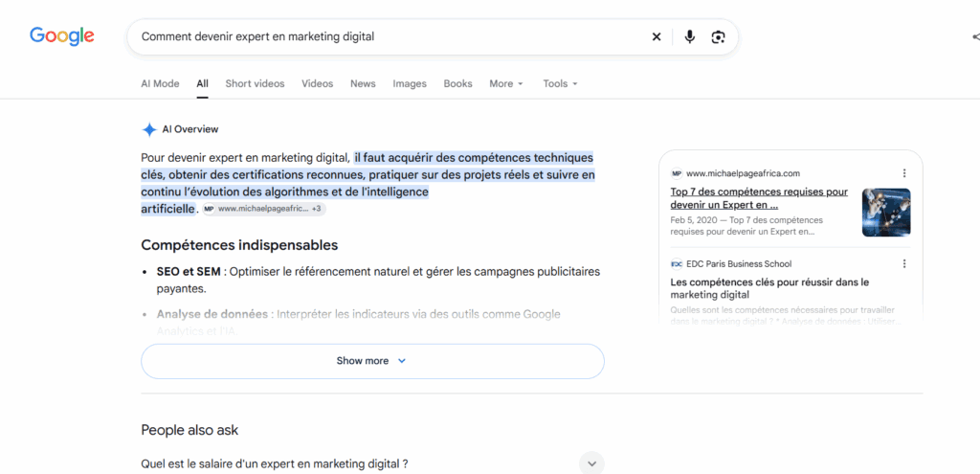
Task: Open options menu for EDC Paris result
Action: click(x=903, y=264)
